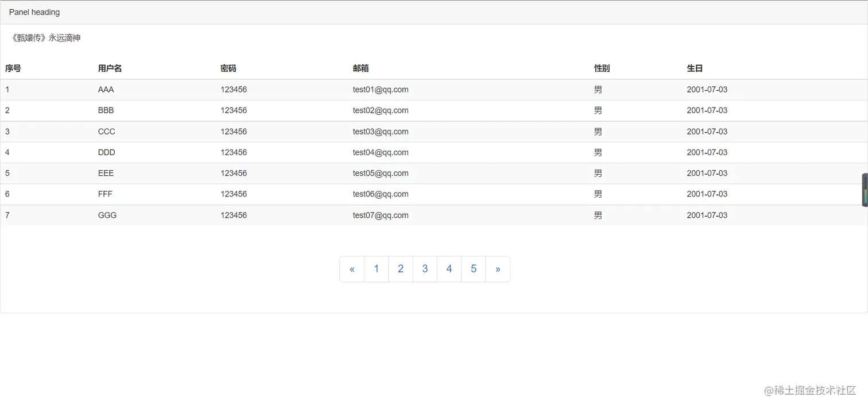Click email test04@qq.com

(381, 152)
